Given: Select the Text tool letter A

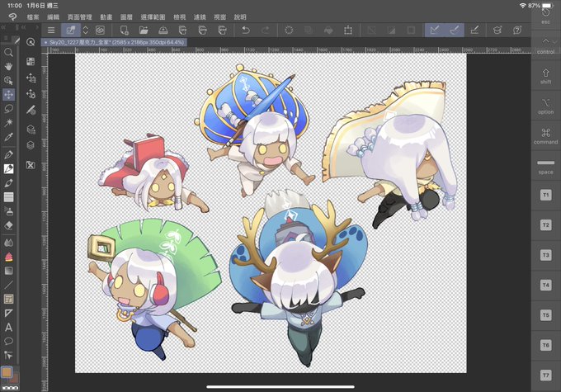Looking at the screenshot, I should [x=8, y=327].
